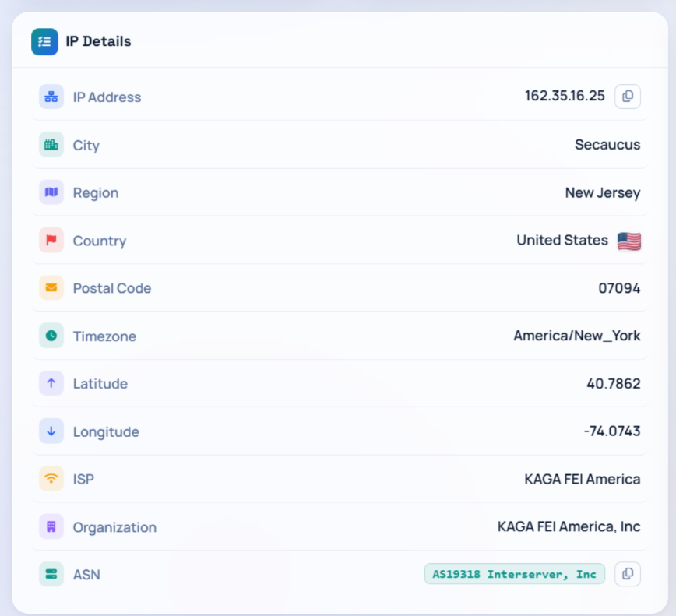The width and height of the screenshot is (676, 616).
Task: Click the Region label
Action: pos(96,193)
